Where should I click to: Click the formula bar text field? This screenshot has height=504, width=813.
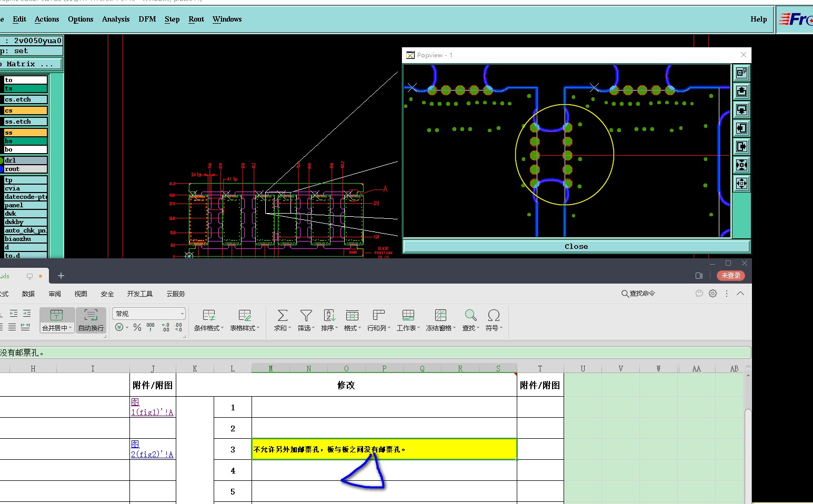coord(375,352)
